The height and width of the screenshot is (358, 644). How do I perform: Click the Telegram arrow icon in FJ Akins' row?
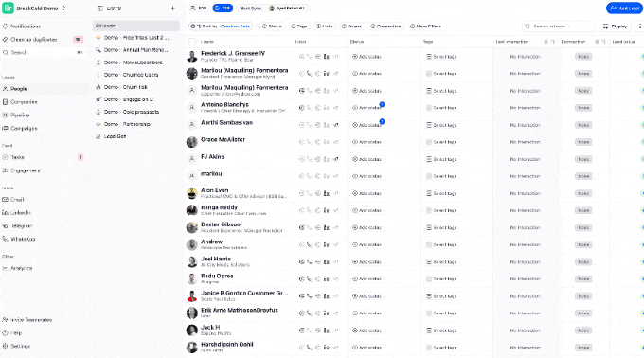335,159
